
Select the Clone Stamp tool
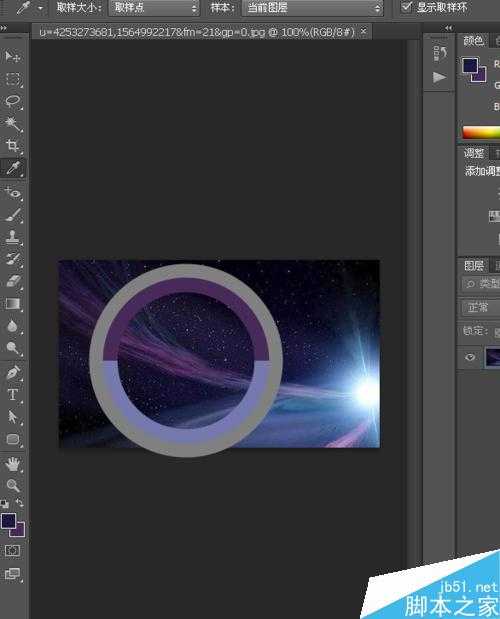[x=12, y=237]
